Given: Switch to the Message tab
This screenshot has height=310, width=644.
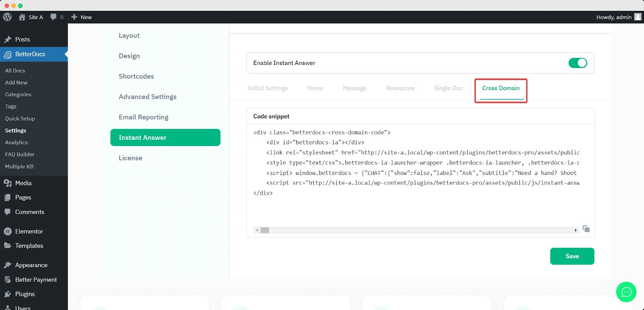Looking at the screenshot, I should click(x=355, y=88).
